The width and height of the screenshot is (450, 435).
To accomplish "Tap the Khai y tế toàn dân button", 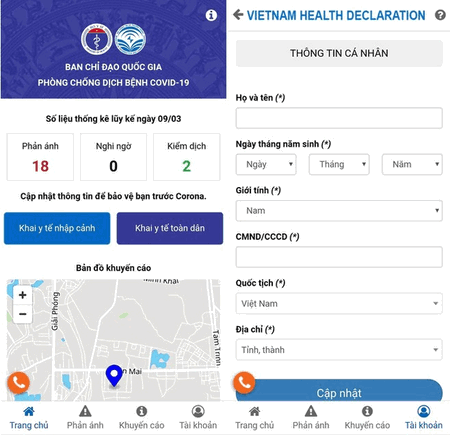I will point(170,228).
